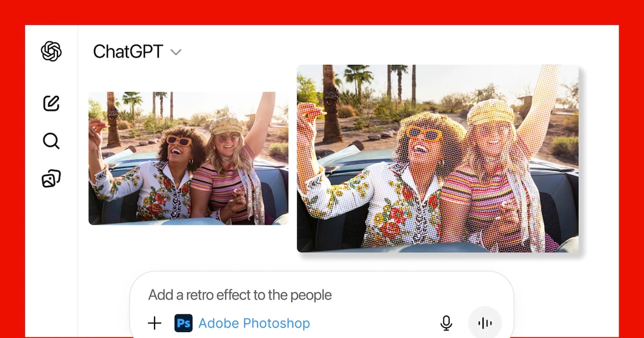644x338 pixels.
Task: Start voice mode with the waveform button
Action: (x=485, y=323)
